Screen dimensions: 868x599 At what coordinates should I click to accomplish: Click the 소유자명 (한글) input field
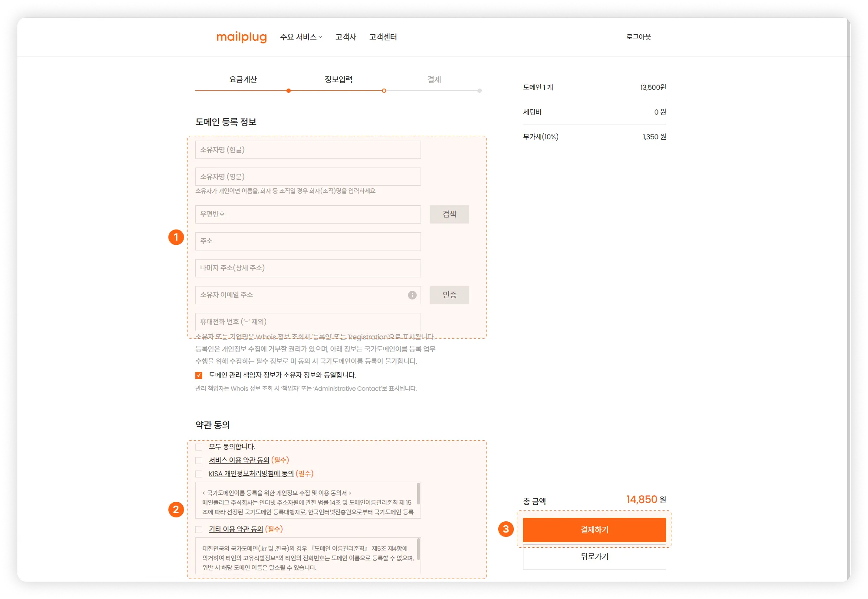(308, 150)
